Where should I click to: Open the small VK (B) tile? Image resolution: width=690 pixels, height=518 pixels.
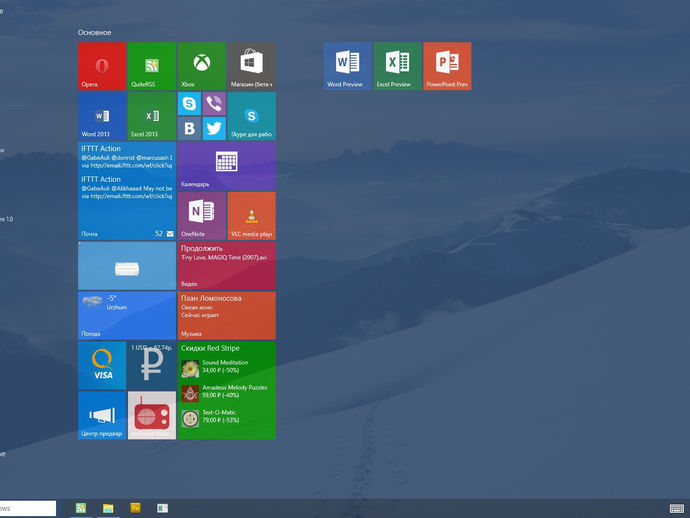(x=189, y=129)
